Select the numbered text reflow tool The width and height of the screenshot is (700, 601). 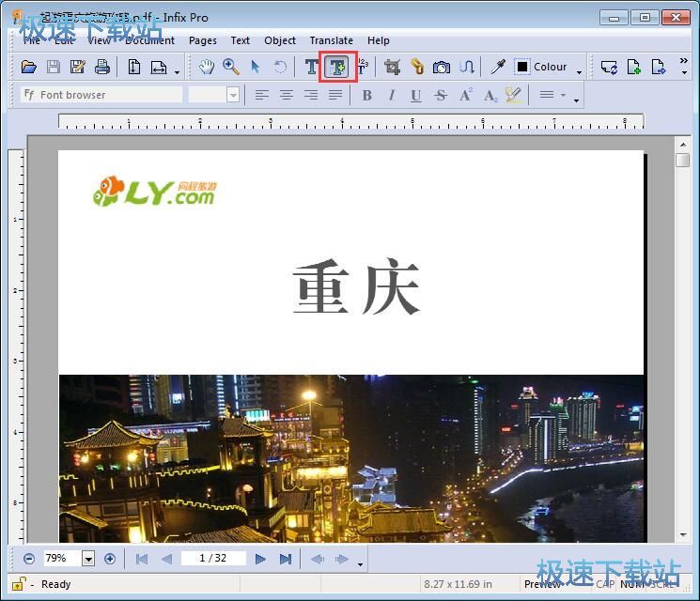[363, 67]
